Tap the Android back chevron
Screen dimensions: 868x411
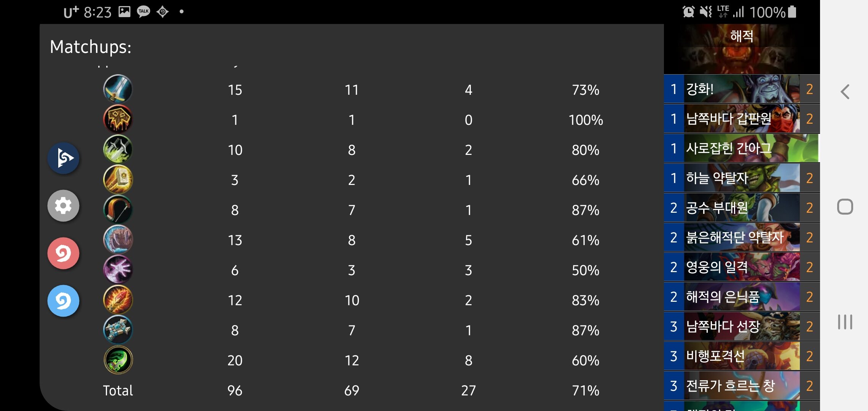pos(845,92)
